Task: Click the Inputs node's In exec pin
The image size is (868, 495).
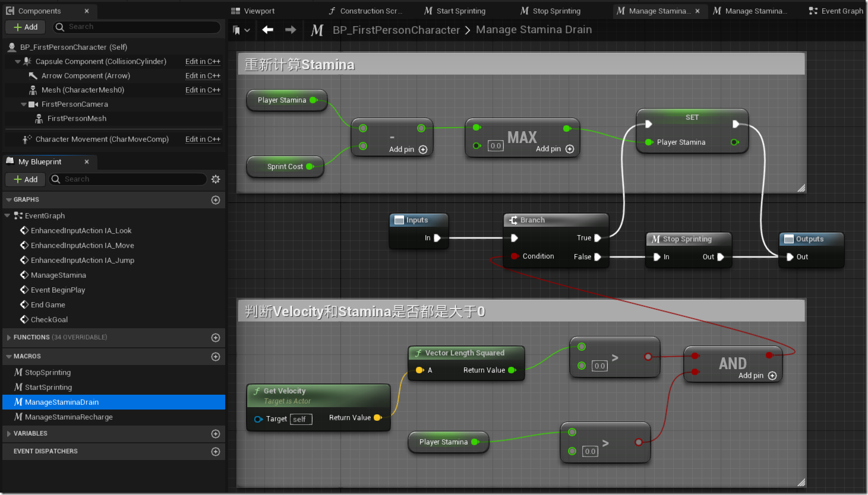Action: click(x=437, y=238)
